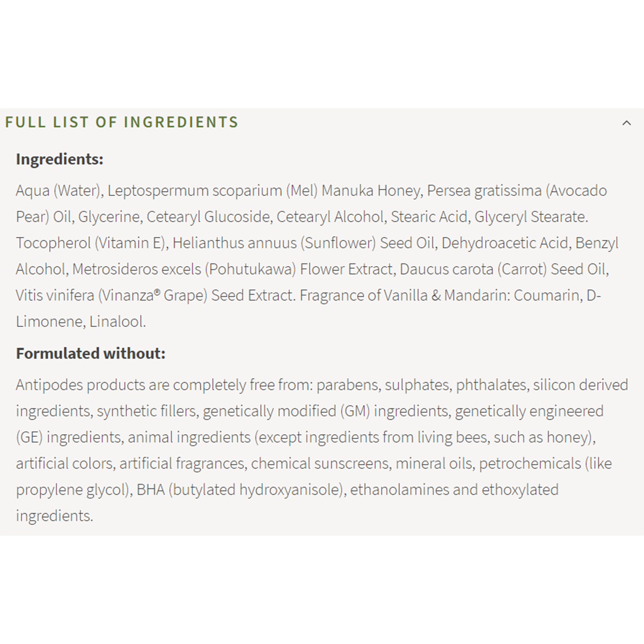
Task: Click the "Cetearyl Glucoside" ingredient text
Action: pyautogui.click(x=208, y=217)
